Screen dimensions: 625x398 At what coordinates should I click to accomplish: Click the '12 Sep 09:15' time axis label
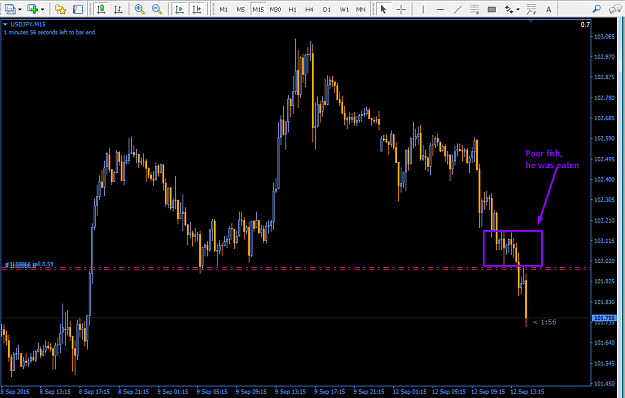[x=488, y=392]
